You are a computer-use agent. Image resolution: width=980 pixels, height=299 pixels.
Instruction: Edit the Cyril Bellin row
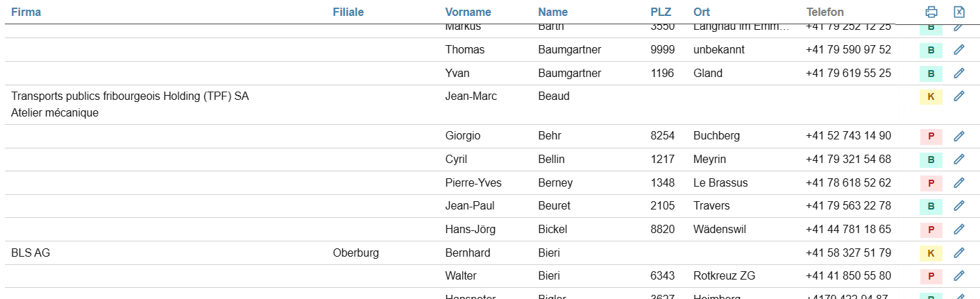tap(959, 160)
